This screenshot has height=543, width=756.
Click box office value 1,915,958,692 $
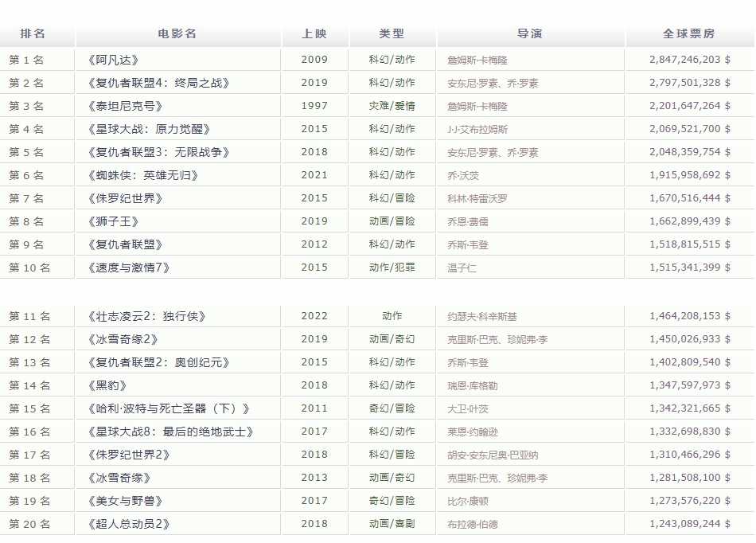pos(690,175)
